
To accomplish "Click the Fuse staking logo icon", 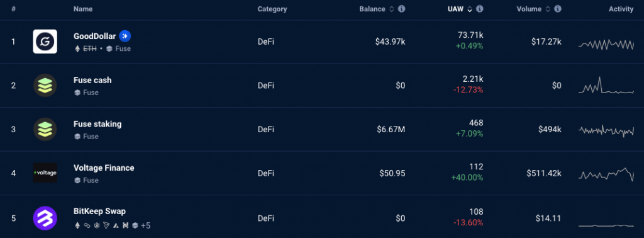I will click(x=45, y=129).
